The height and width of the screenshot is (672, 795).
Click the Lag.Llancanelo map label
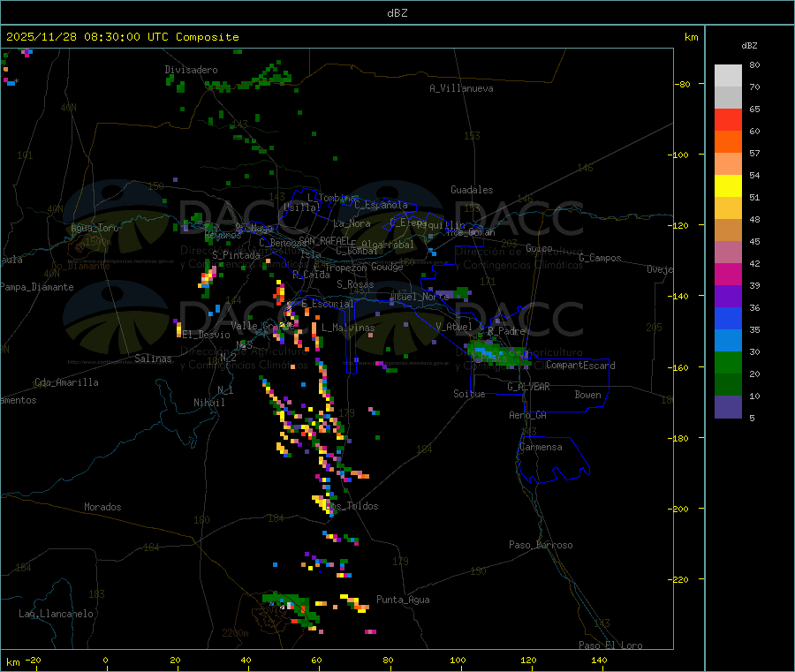pyautogui.click(x=56, y=614)
